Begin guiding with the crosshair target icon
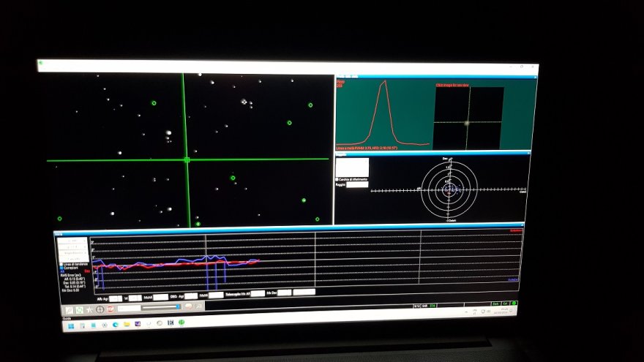This screenshot has height=362, width=644. tap(100, 309)
